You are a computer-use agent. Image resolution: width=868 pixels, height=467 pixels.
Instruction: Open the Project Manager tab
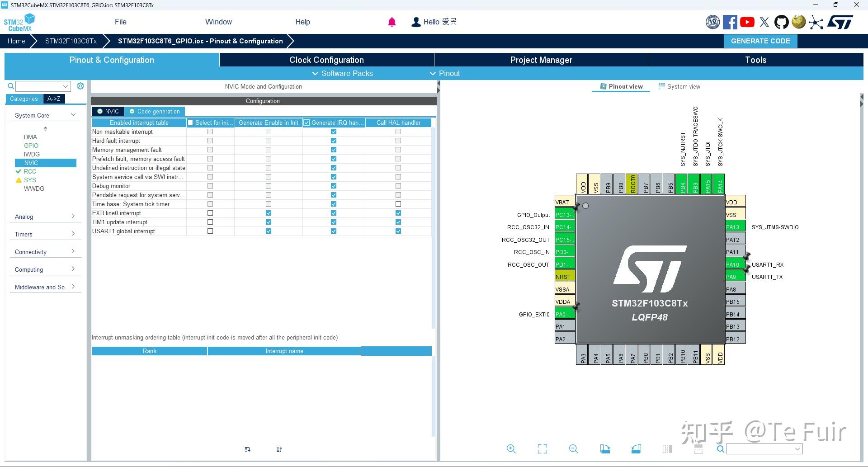click(x=541, y=60)
